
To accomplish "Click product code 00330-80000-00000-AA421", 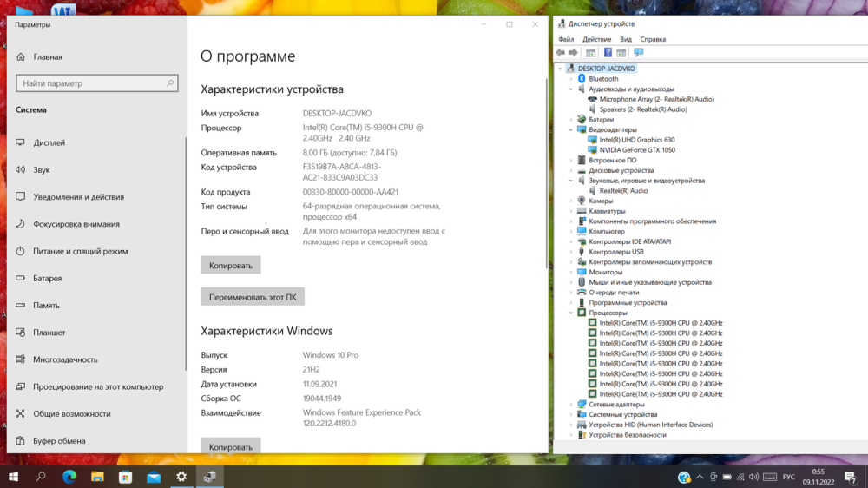I will point(351,192).
